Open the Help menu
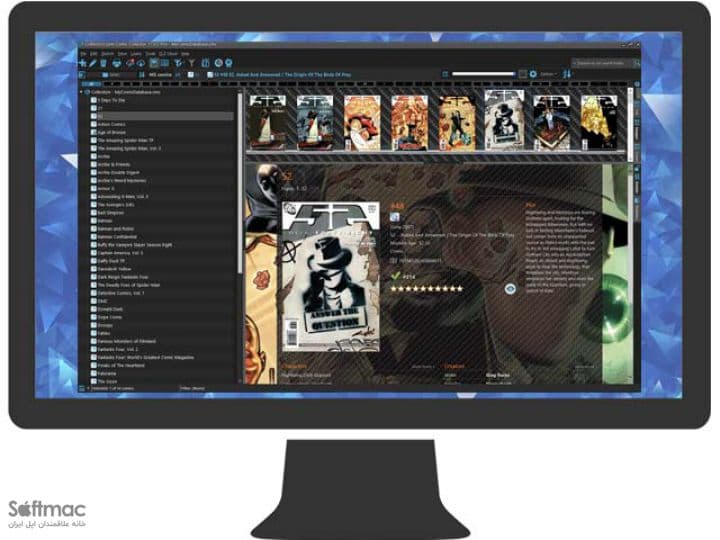 click(x=185, y=54)
